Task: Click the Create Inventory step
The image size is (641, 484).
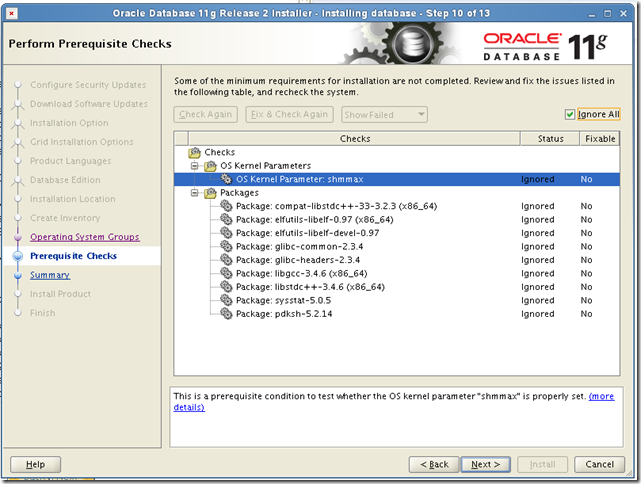Action: pyautogui.click(x=65, y=218)
